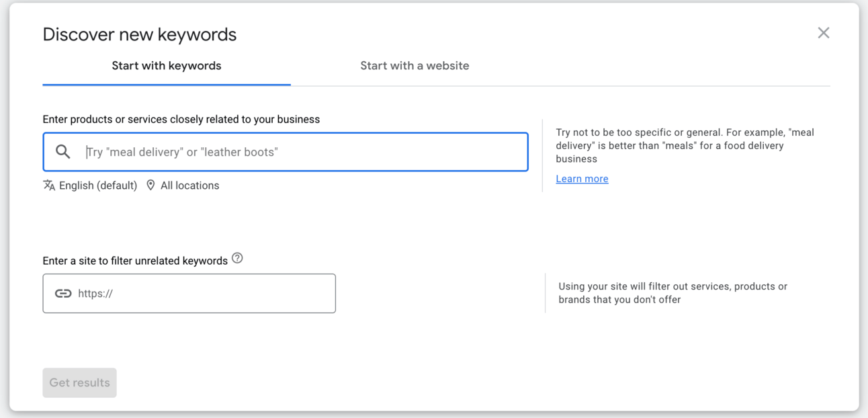The width and height of the screenshot is (868, 418).
Task: Click the translate language icon
Action: coord(49,185)
